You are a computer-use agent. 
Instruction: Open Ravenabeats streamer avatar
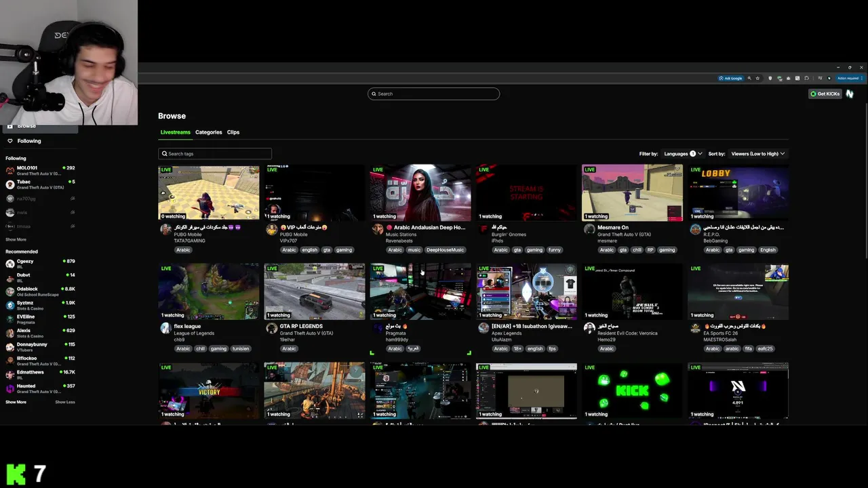(x=377, y=230)
